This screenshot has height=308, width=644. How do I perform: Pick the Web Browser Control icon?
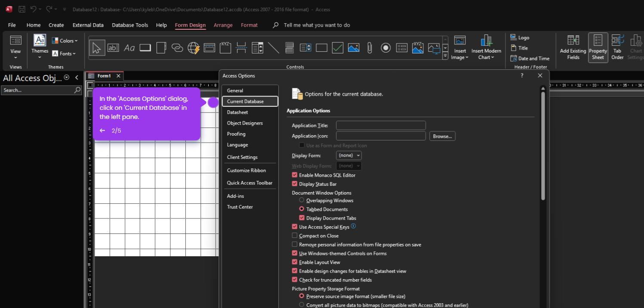tap(194, 47)
